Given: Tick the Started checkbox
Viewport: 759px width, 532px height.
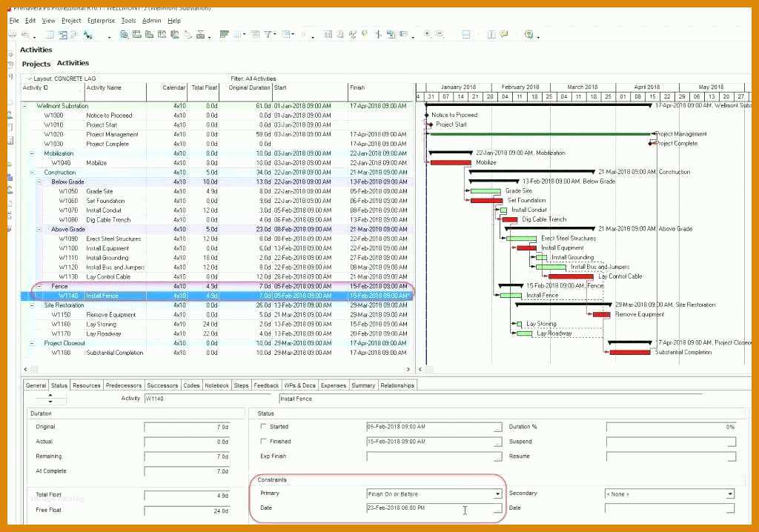Looking at the screenshot, I should click(x=263, y=427).
